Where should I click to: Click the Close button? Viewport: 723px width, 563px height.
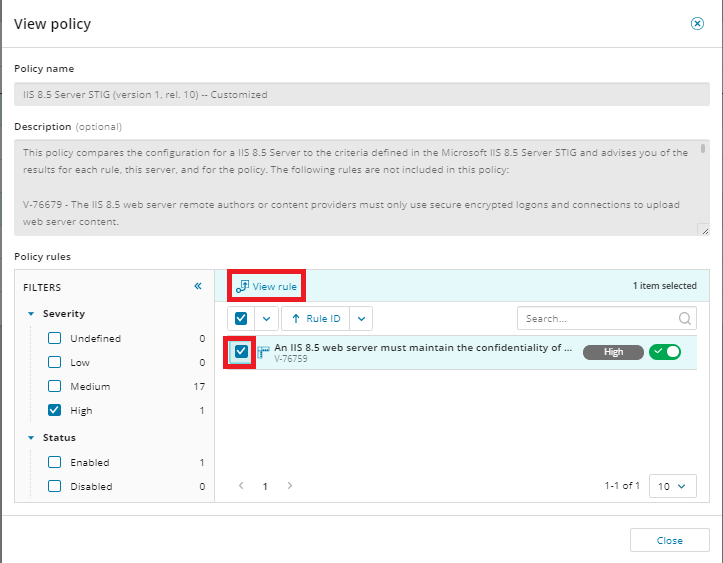(669, 540)
